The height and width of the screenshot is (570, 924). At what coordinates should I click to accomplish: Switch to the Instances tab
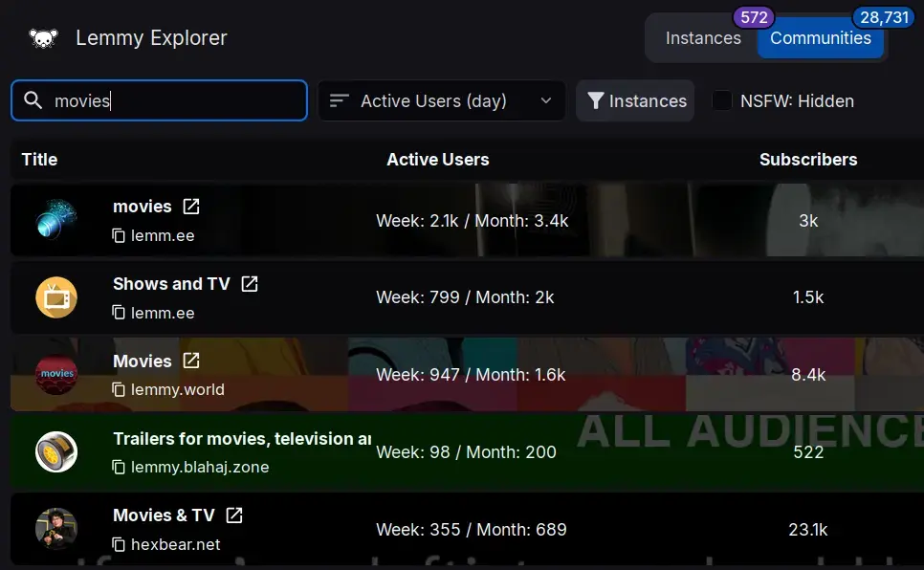[x=703, y=37]
